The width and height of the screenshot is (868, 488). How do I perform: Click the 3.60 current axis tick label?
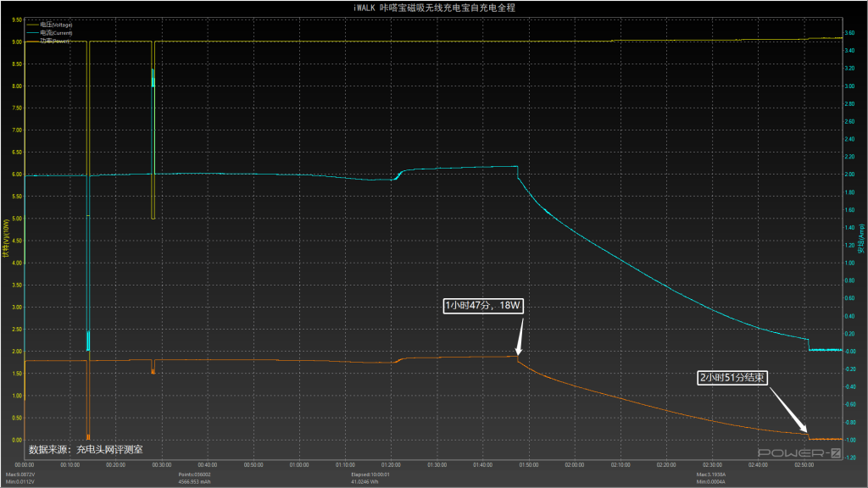[x=849, y=33]
